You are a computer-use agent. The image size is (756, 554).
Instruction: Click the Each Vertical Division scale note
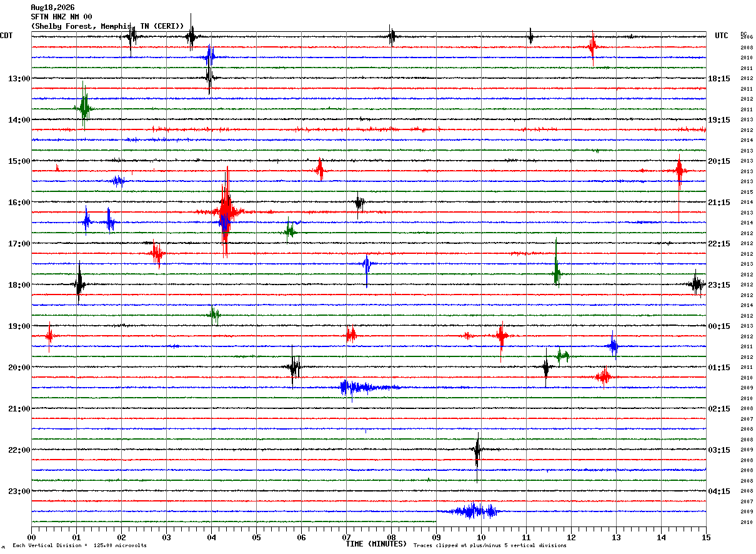point(79,545)
